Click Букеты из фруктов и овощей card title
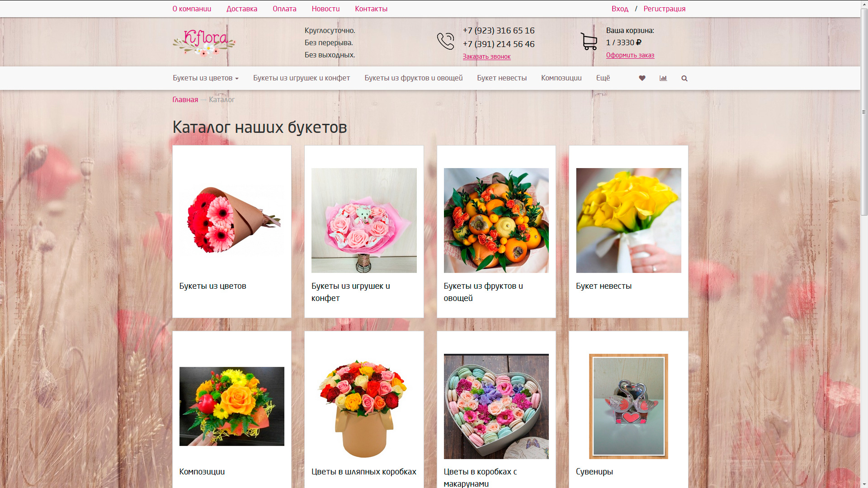This screenshot has height=488, width=868. [483, 292]
